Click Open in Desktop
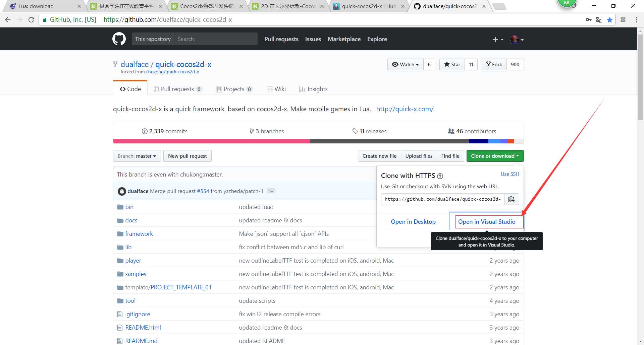The width and height of the screenshot is (644, 345). [413, 222]
